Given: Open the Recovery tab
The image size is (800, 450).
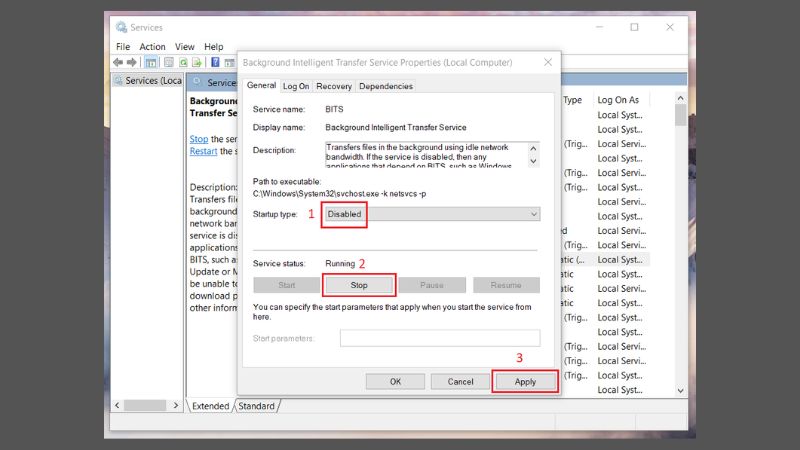Looking at the screenshot, I should coord(333,86).
